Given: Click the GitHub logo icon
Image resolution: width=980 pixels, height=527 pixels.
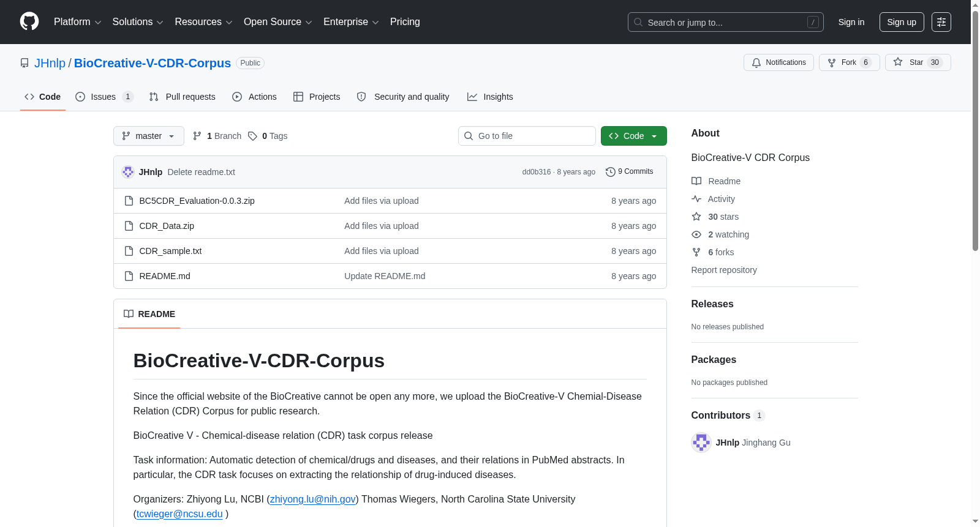Looking at the screenshot, I should point(29,21).
